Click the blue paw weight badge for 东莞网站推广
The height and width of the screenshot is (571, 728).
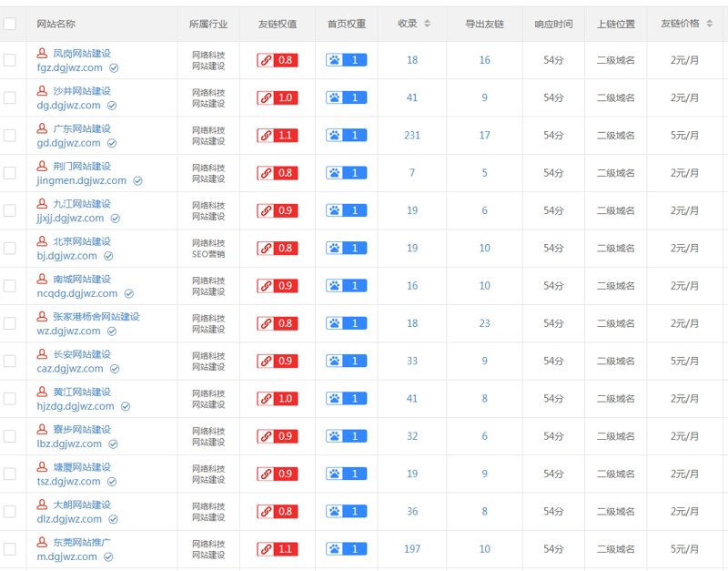pyautogui.click(x=346, y=549)
